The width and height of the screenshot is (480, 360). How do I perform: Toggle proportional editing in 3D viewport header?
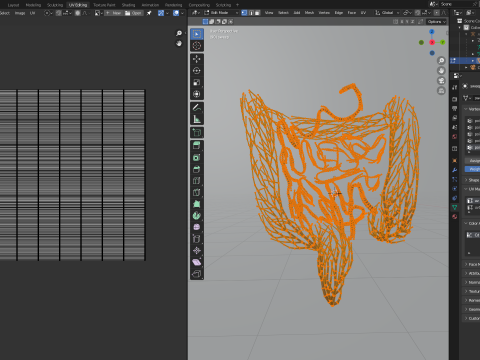437,13
